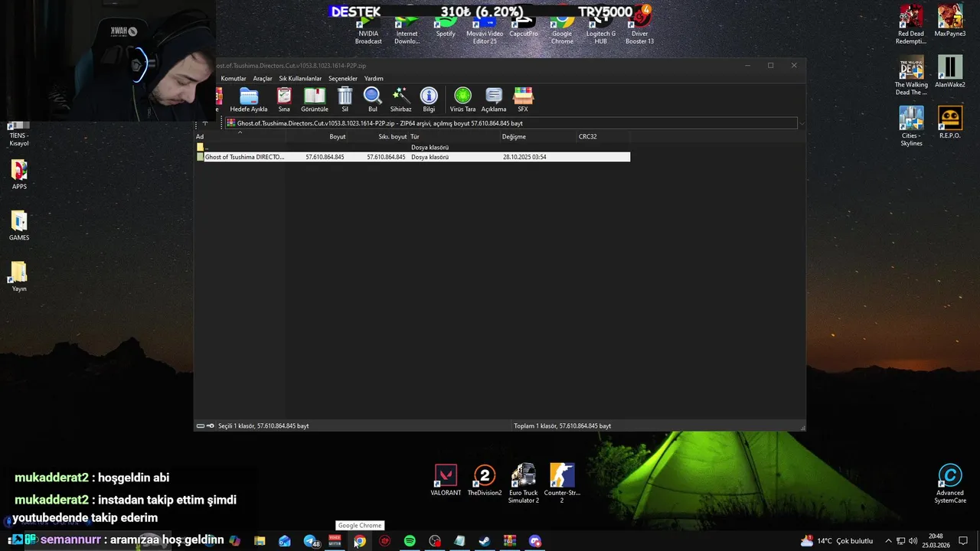Open File Explorer from the taskbar
Viewport: 980px width, 551px height.
[260, 541]
